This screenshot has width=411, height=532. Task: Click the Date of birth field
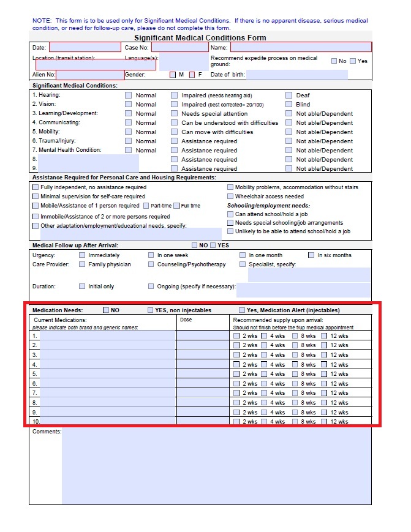tap(296, 75)
